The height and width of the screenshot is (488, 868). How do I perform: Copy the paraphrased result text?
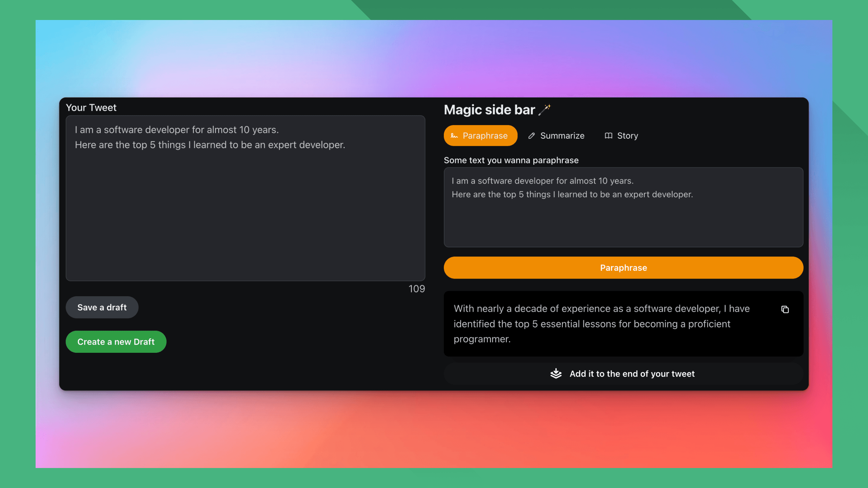[x=785, y=309]
